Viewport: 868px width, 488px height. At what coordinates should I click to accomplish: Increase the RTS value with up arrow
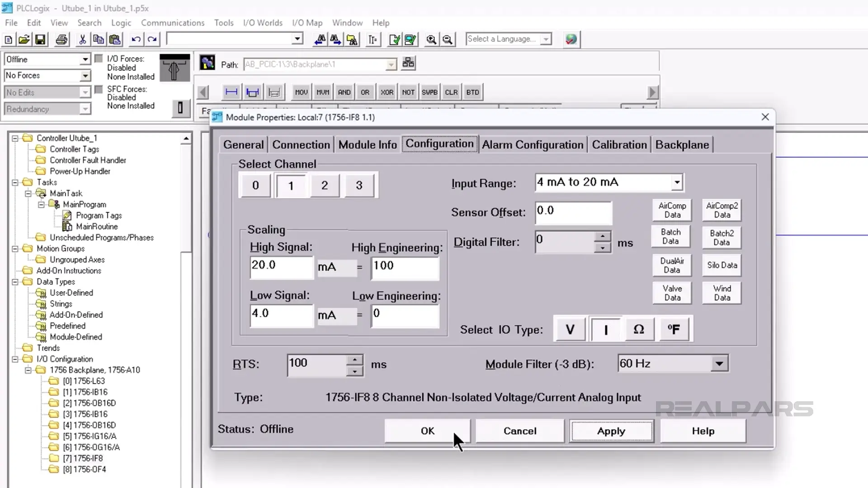point(355,360)
